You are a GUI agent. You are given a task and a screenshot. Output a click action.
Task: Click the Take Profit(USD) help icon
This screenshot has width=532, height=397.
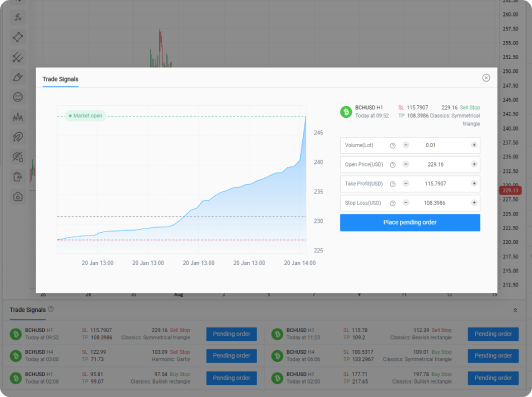click(393, 184)
